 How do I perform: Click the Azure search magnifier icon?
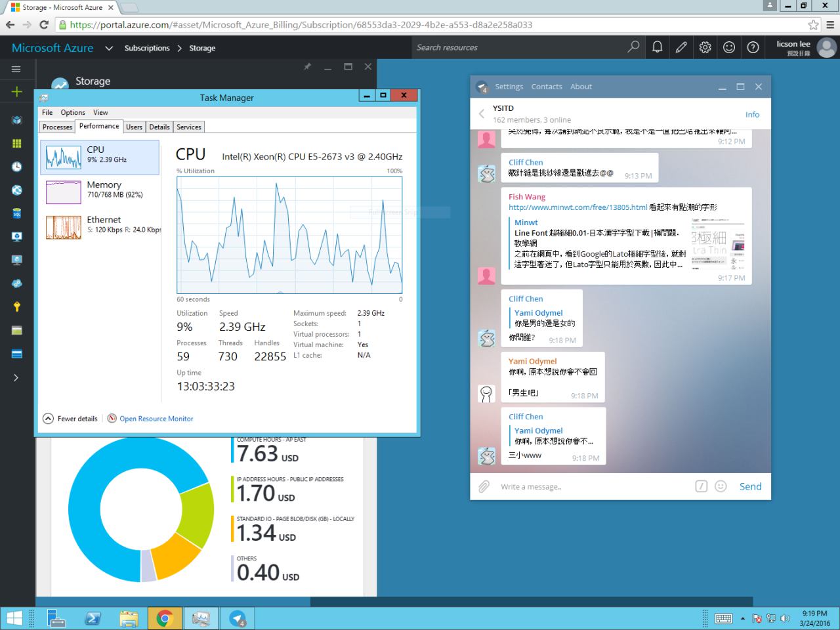tap(633, 47)
